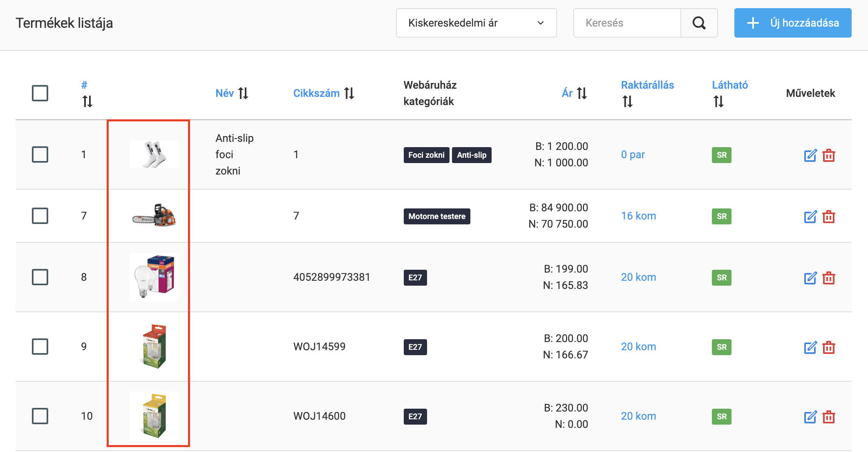Screen dimensions: 868x452
Task: Click the E27 tag of product 4052899973381
Action: pos(415,277)
